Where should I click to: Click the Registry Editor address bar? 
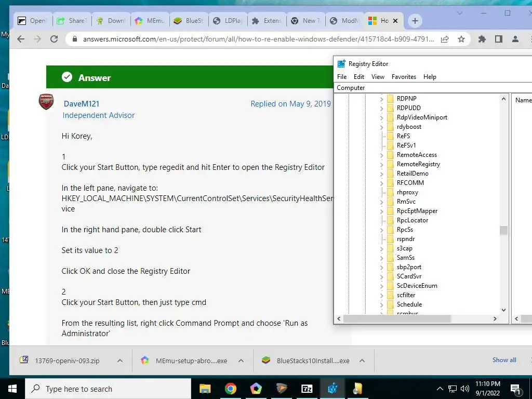pyautogui.click(x=433, y=87)
